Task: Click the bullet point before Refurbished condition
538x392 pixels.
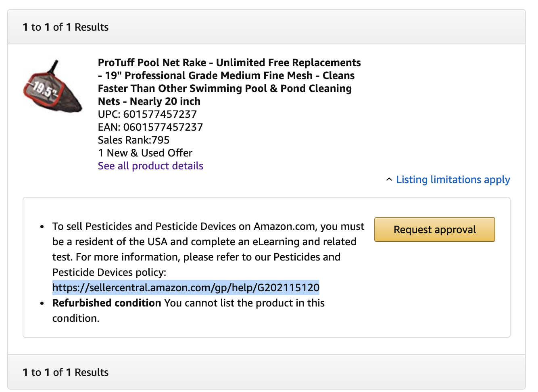Action: pyautogui.click(x=42, y=304)
